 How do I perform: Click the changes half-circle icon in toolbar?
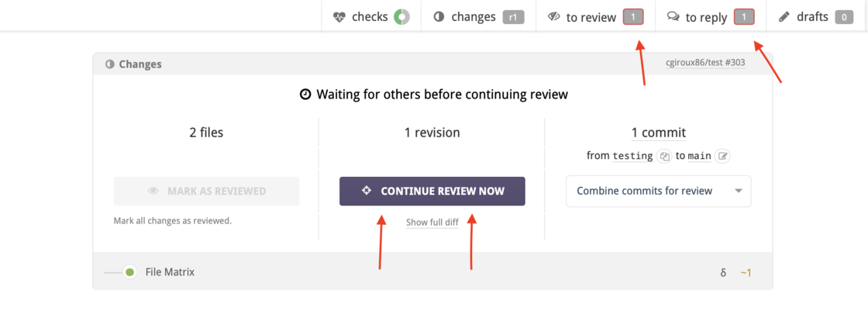[439, 17]
